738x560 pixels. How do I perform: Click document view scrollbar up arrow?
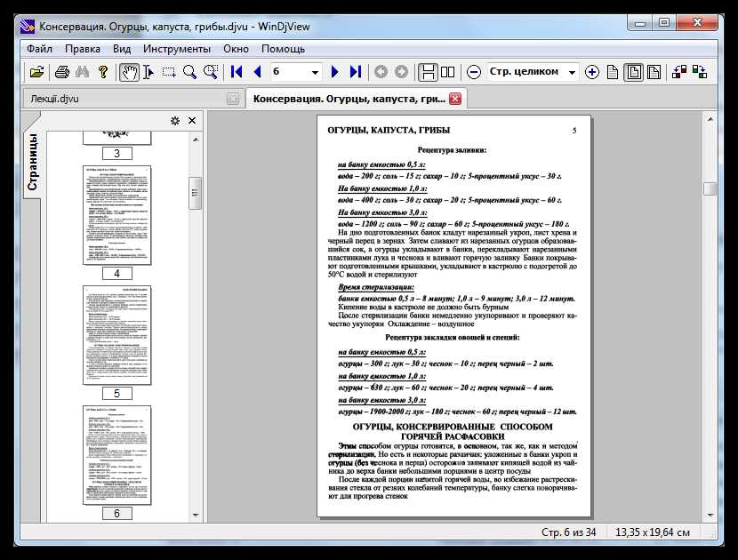pos(710,119)
